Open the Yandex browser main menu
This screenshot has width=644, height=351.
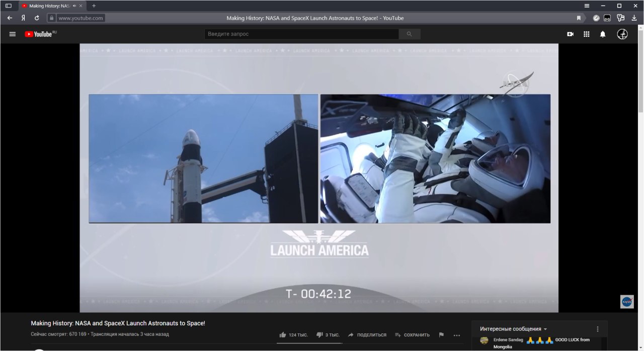click(587, 6)
